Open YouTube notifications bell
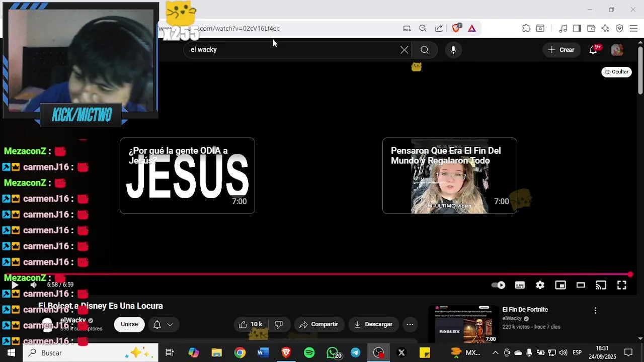The image size is (644, 362). 594,50
